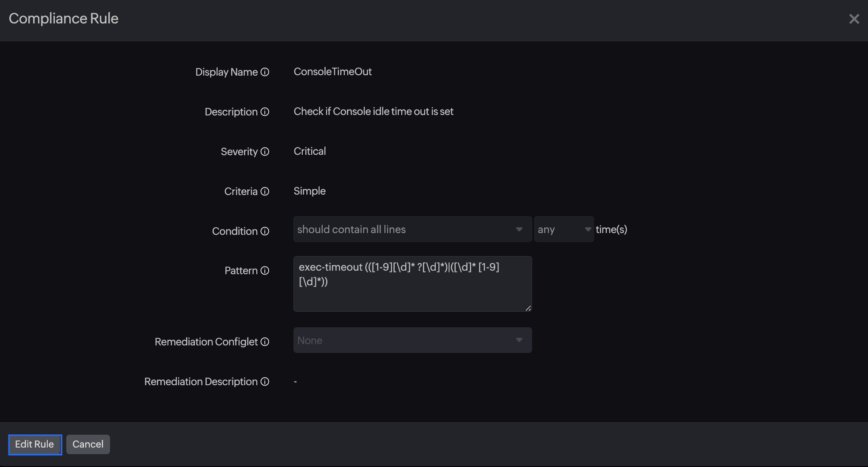The image size is (868, 467).
Task: Click the Pattern textarea resize handle
Action: (x=529, y=309)
